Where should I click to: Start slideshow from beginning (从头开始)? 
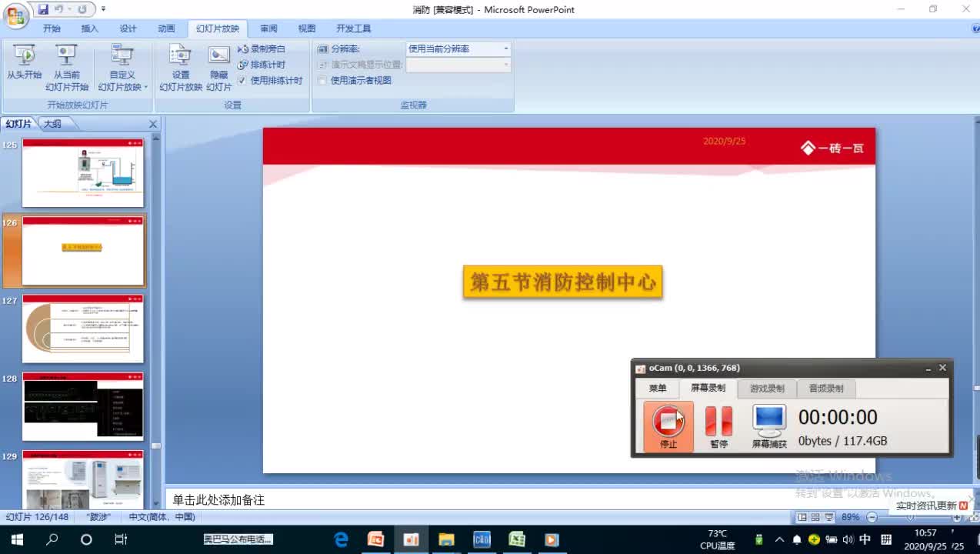point(25,62)
